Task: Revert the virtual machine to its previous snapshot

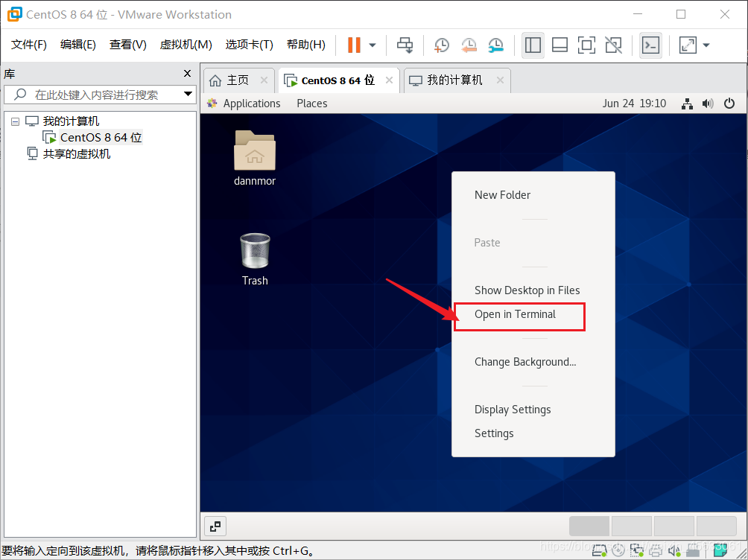Action: click(469, 45)
